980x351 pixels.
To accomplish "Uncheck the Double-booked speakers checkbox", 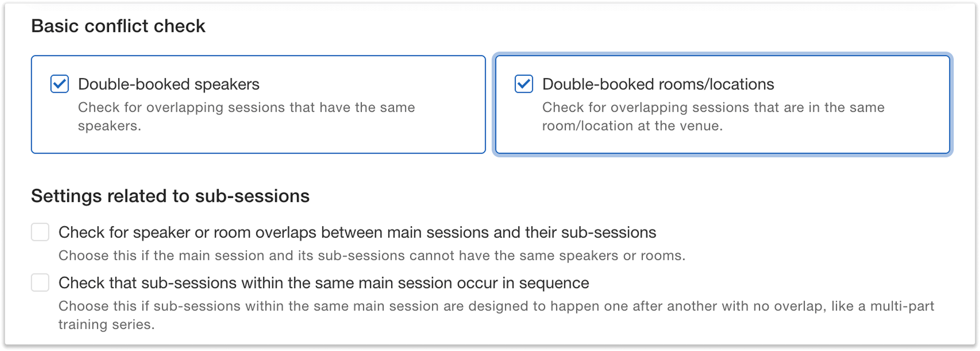I will [x=59, y=84].
